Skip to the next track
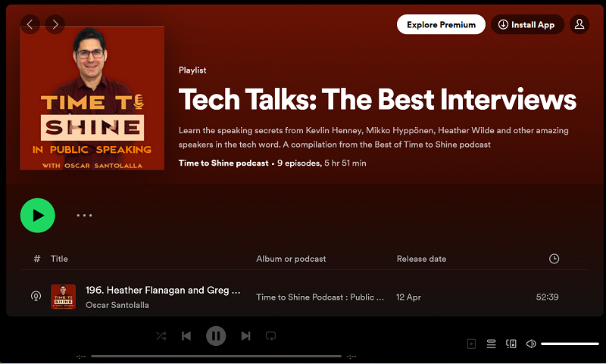The width and height of the screenshot is (606, 364). [245, 336]
